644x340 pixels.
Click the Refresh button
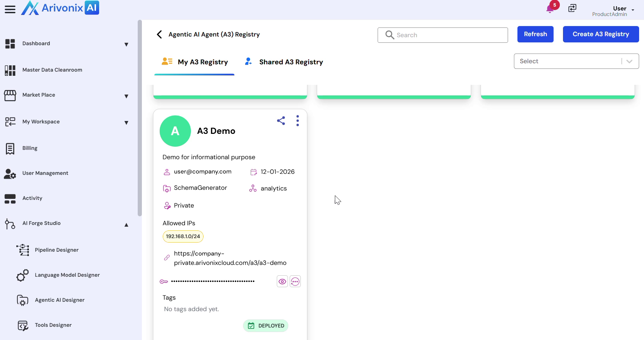(535, 34)
